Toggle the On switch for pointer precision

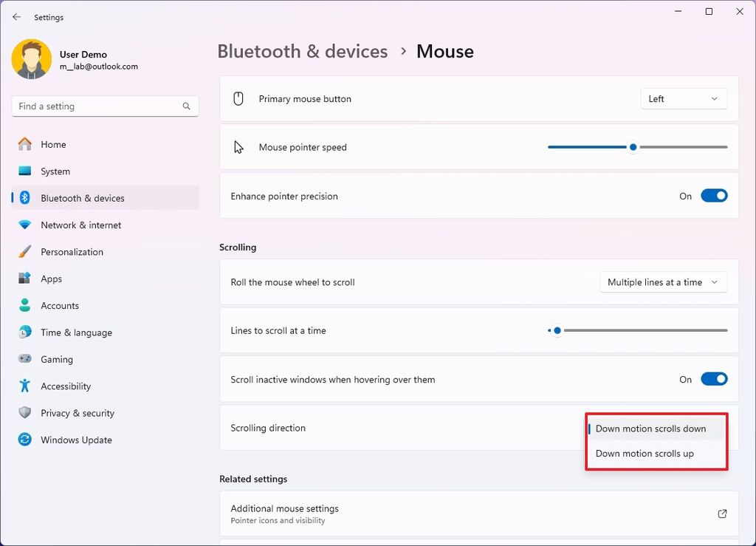pyautogui.click(x=713, y=195)
